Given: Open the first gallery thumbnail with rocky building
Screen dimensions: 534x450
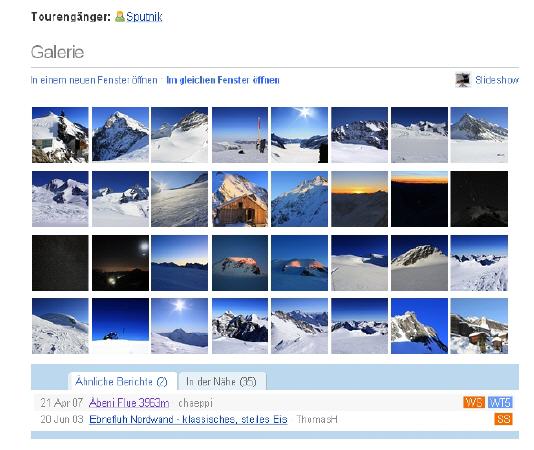Looking at the screenshot, I should (60, 135).
